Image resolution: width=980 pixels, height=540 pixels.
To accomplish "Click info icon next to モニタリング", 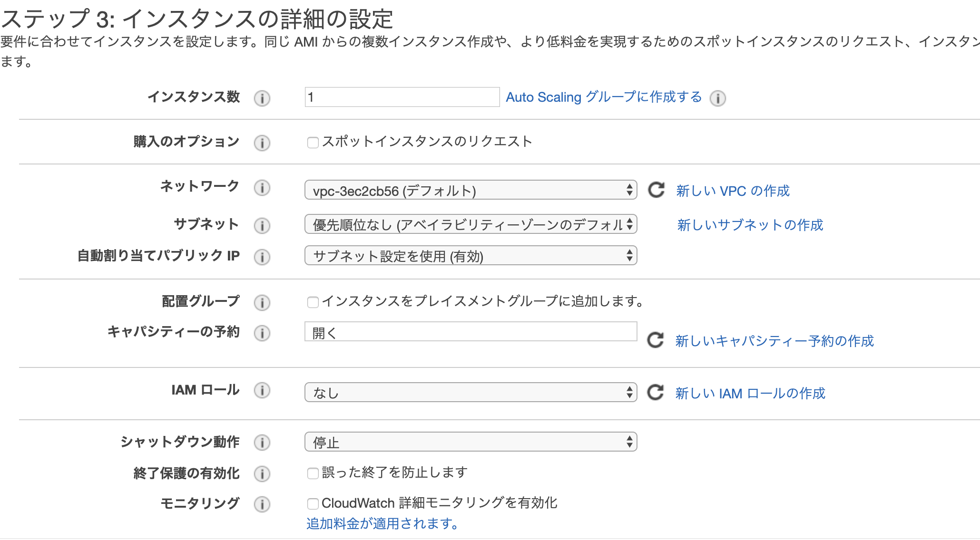I will click(x=262, y=504).
